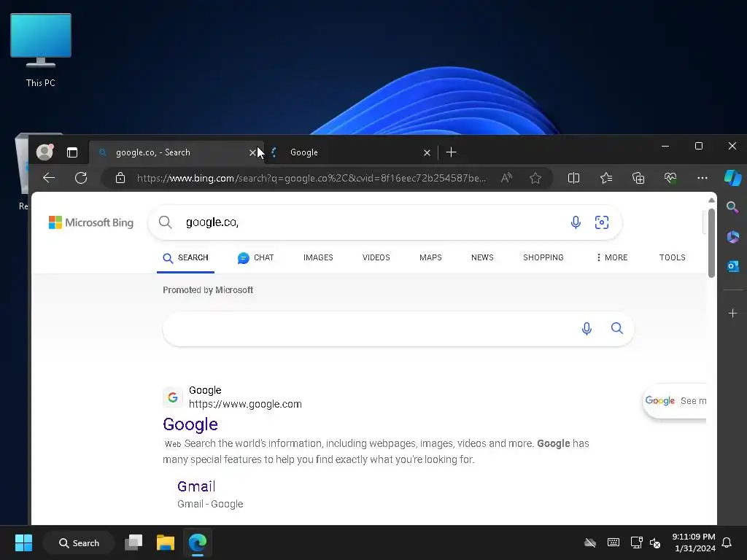Open the taskbar clock and date
This screenshot has width=747, height=560.
click(694, 542)
